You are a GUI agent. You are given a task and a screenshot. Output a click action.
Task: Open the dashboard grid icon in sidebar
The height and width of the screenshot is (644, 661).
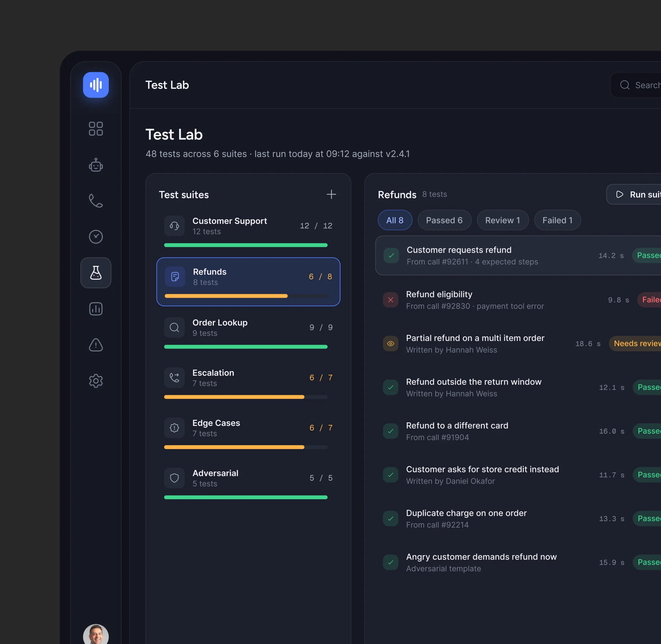pyautogui.click(x=96, y=129)
